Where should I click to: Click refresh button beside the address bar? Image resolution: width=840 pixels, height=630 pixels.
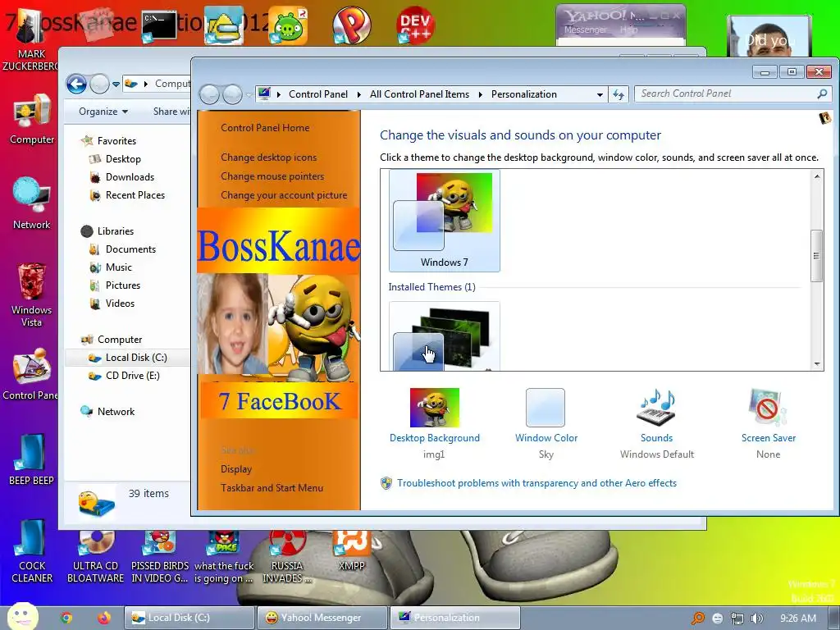tap(619, 94)
